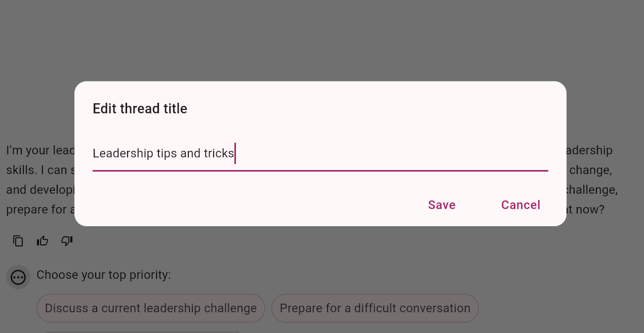Click the word "tips" in the title input
The height and width of the screenshot is (333, 644).
coord(167,153)
